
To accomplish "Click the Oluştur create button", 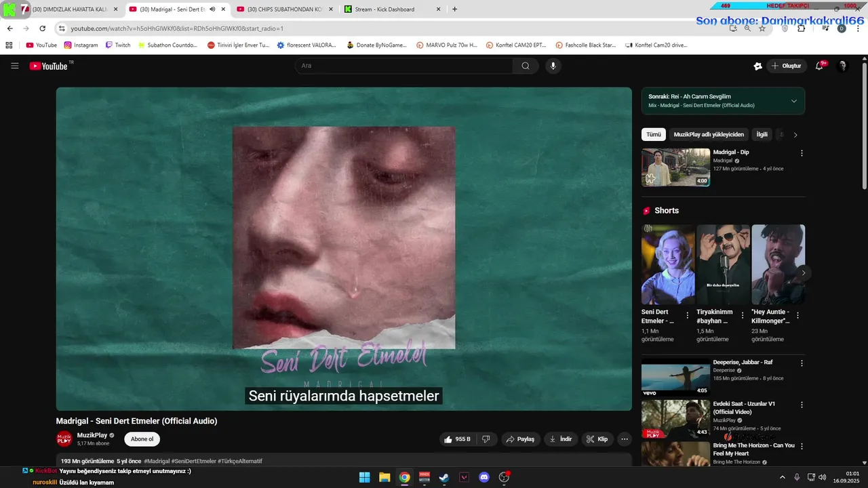I will (x=786, y=66).
